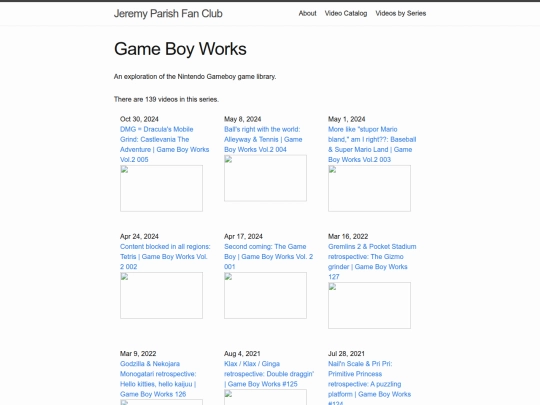Viewport: 540px width, 405px height.
Task: Open the Gremlins 2 & Pocket Stadium link
Action: (372, 261)
